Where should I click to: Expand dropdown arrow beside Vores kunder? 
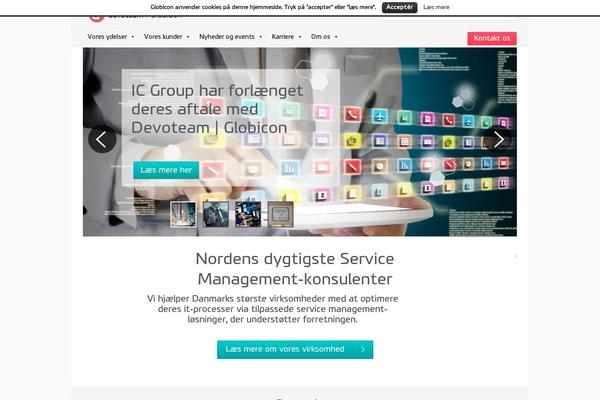coord(188,37)
